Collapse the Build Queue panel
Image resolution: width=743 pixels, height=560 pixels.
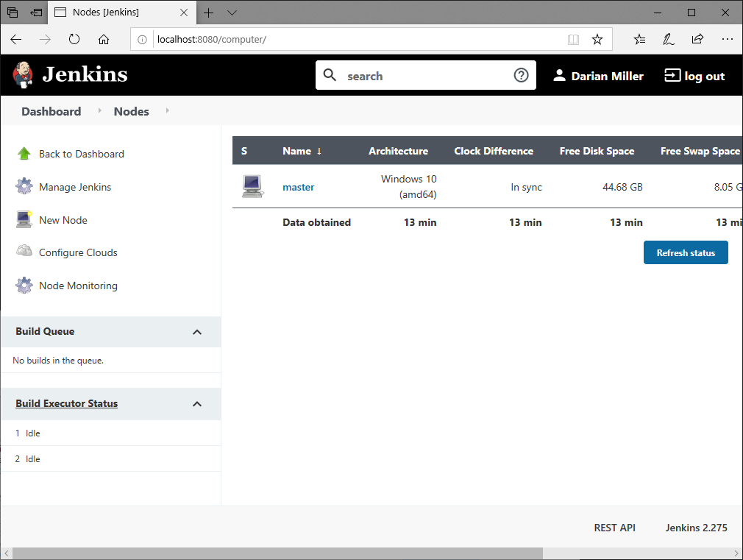(197, 332)
